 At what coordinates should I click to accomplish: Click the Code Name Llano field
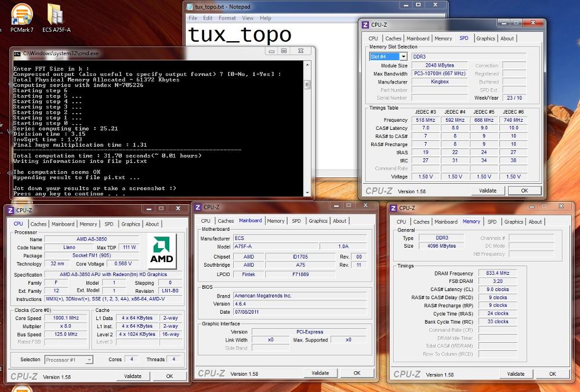pyautogui.click(x=69, y=247)
